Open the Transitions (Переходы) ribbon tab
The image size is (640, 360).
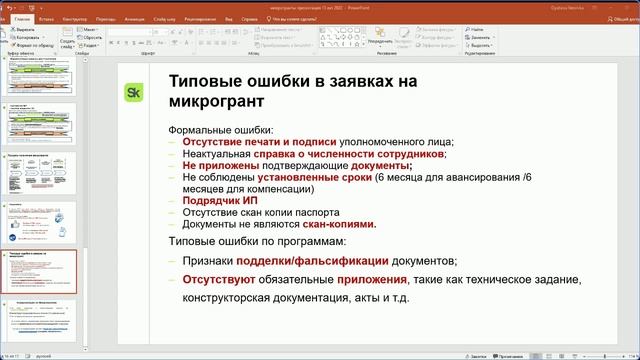(106, 19)
